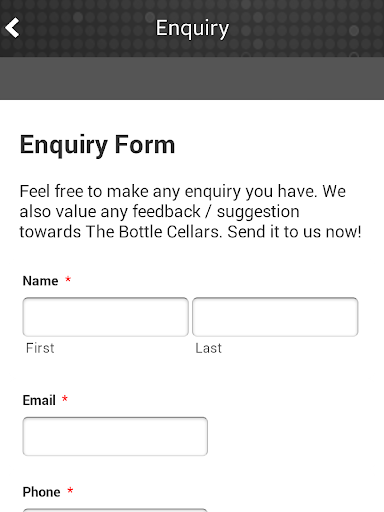The image size is (384, 512).
Task: Click the Send it to us now text
Action: click(x=294, y=232)
